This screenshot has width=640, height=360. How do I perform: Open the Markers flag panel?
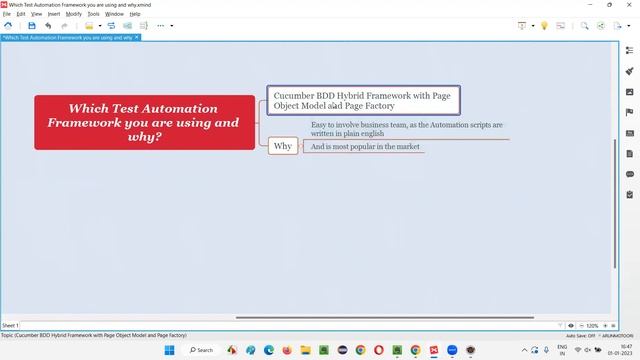click(x=629, y=112)
